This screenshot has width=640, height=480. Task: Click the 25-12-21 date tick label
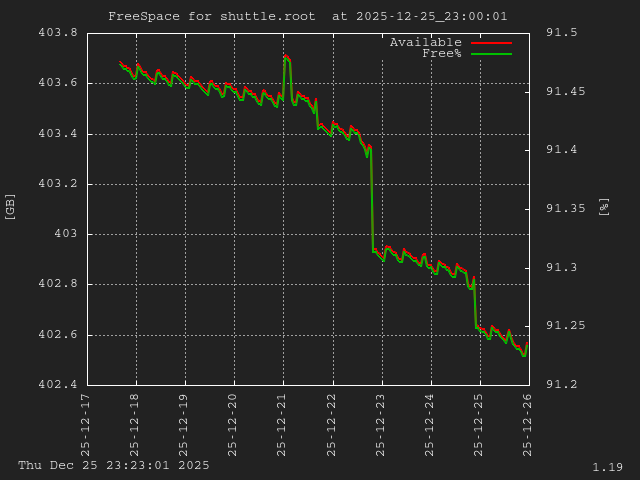coord(284,420)
